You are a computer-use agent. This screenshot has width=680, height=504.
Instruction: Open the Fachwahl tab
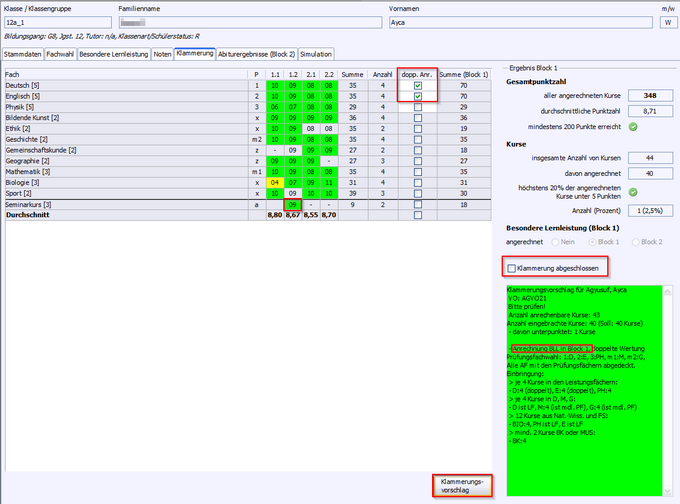(60, 54)
